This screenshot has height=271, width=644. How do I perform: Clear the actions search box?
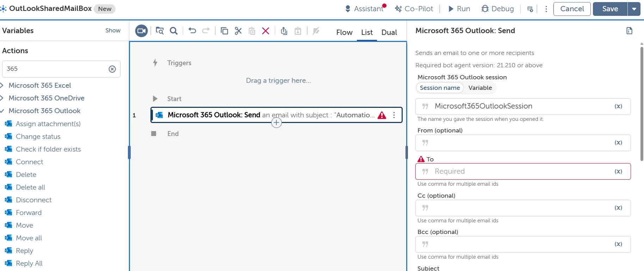[x=112, y=69]
